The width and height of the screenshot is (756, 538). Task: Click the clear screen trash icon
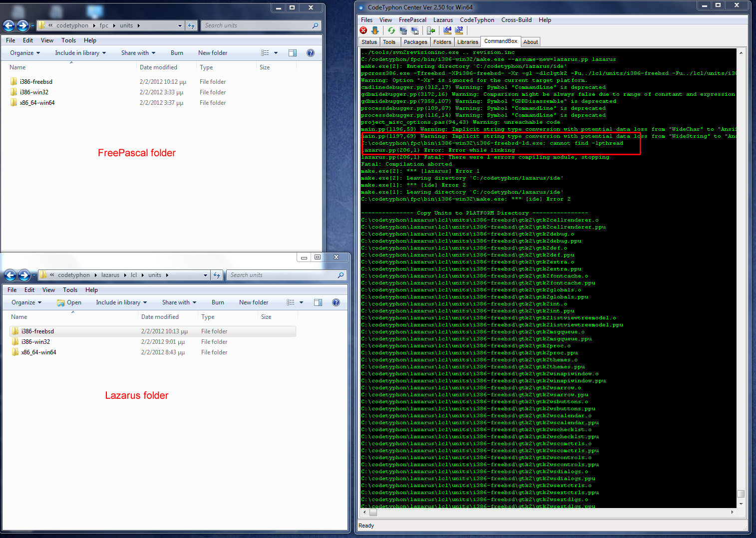[x=403, y=30]
